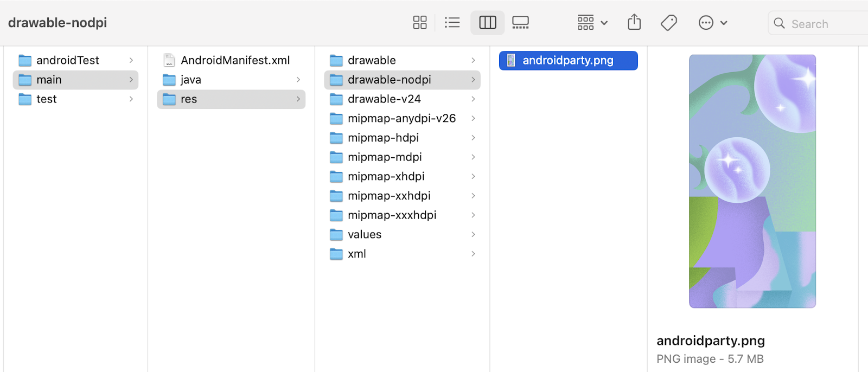
Task: Expand the java folder chevron
Action: [x=298, y=80]
